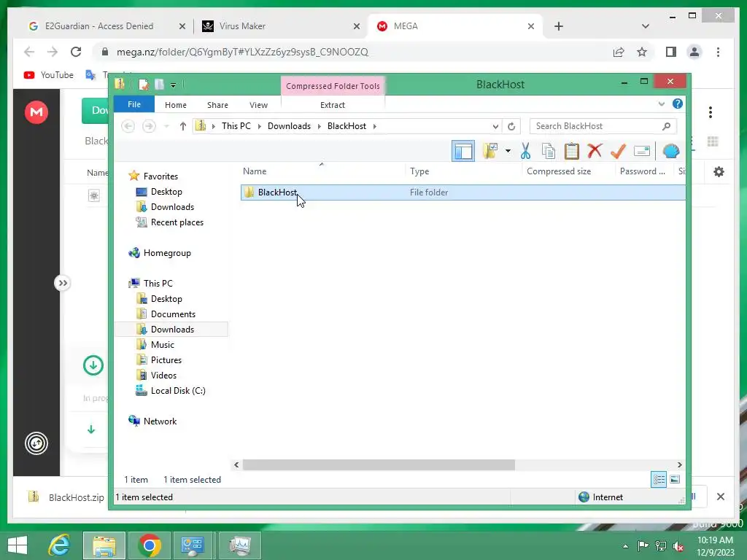The image size is (747, 560).
Task: Select Network in navigation pane
Action: 160,421
